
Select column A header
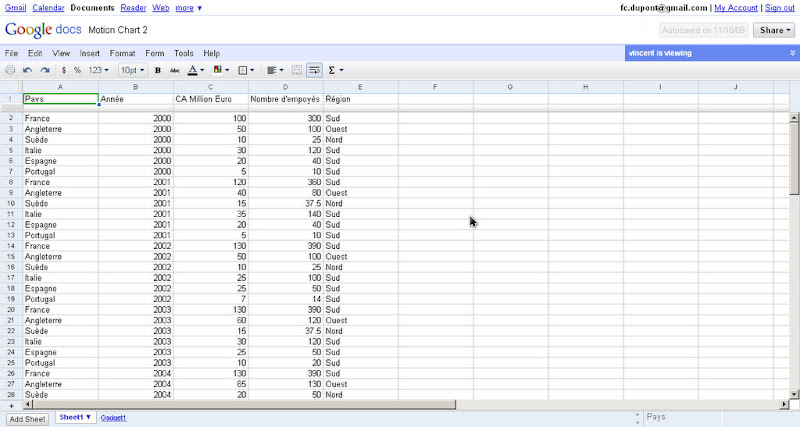60,87
